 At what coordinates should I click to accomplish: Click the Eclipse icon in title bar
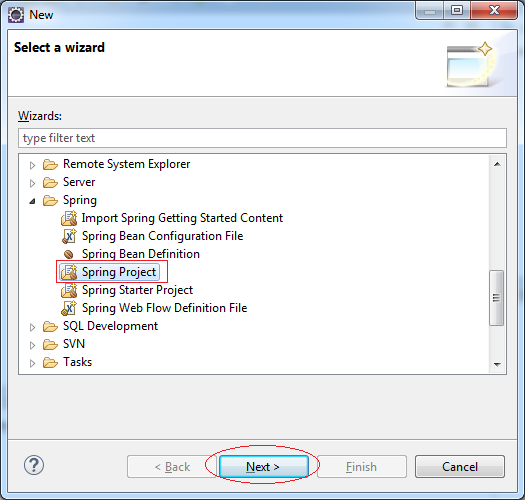(16, 15)
